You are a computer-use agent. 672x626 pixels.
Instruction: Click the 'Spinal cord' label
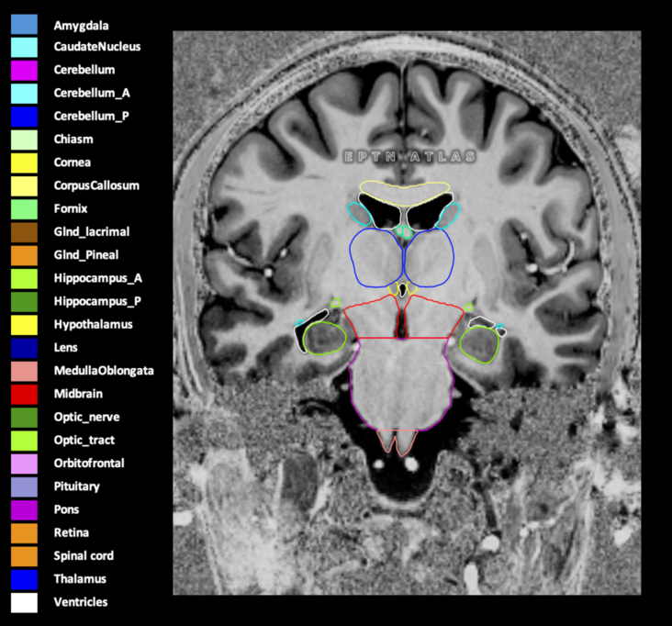click(x=84, y=556)
